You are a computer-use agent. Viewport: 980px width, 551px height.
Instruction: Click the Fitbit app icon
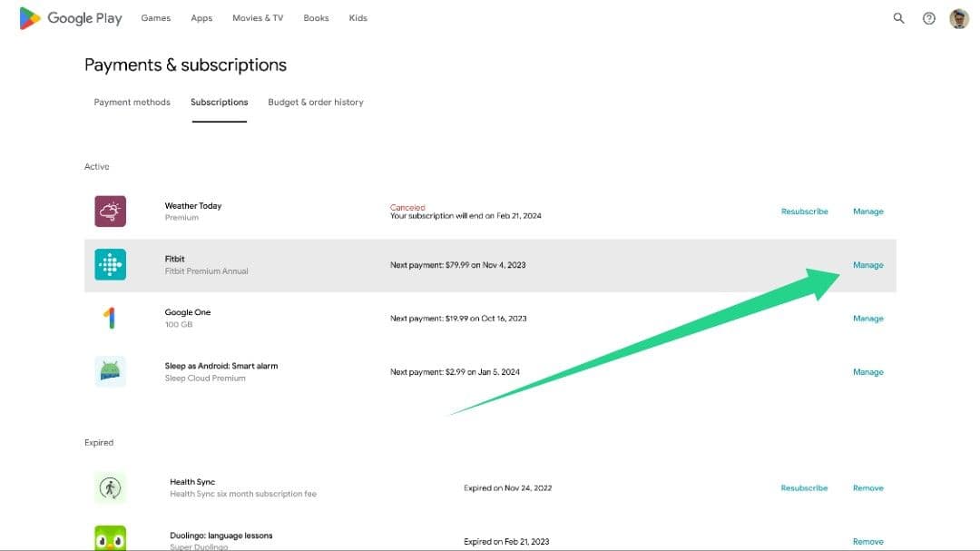110,265
